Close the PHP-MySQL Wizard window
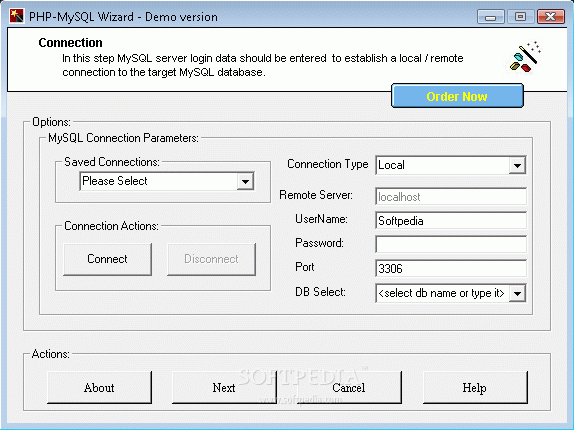Viewport: 574px width, 430px height. coord(551,17)
